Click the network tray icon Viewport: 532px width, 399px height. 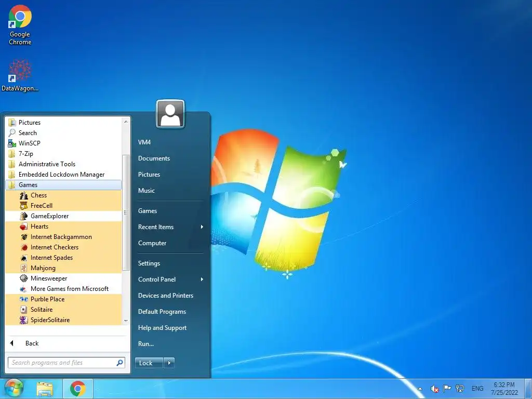[x=460, y=389]
